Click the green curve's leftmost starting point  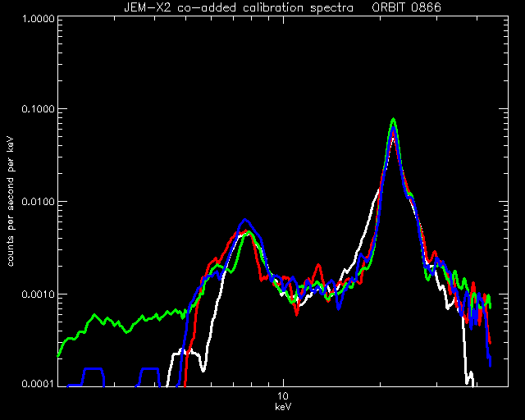click(59, 356)
